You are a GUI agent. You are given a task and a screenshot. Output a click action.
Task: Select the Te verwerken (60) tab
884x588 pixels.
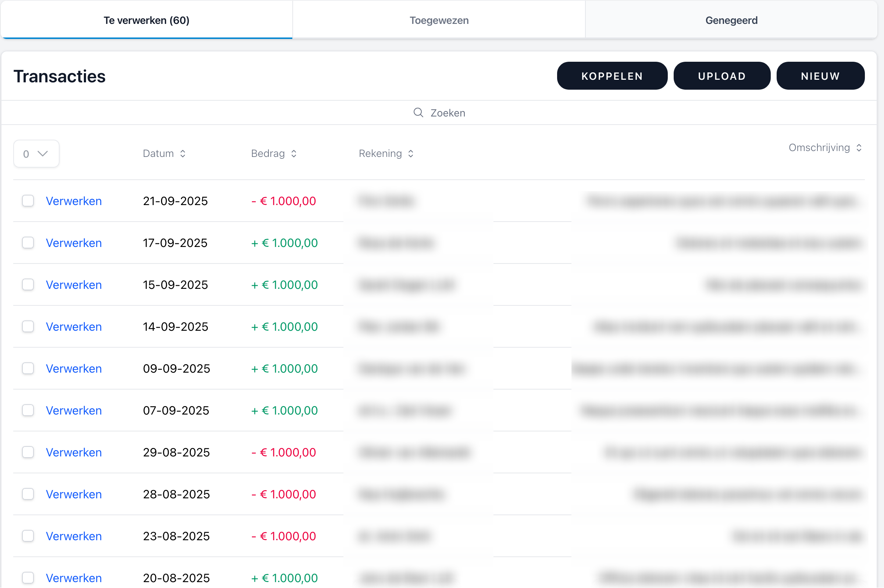coord(146,20)
